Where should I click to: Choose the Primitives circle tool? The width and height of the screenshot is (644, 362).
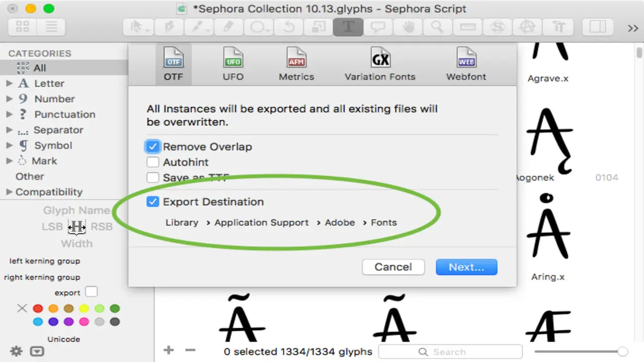(x=258, y=27)
